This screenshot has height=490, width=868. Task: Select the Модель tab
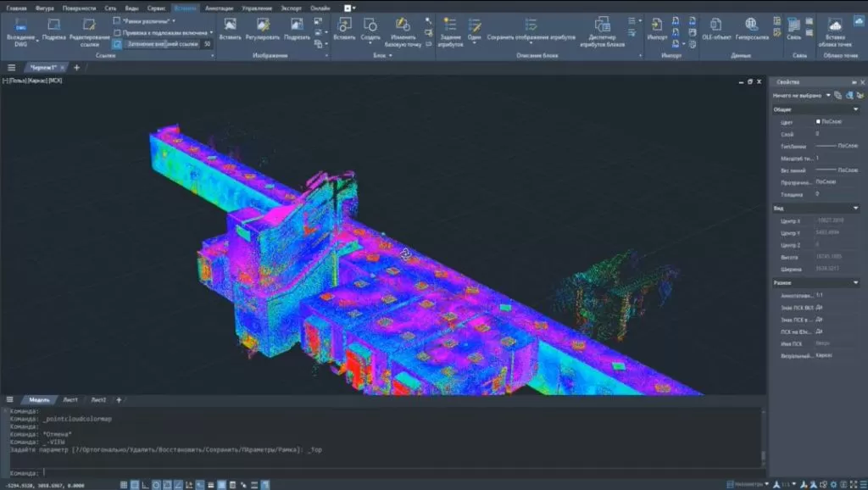[x=39, y=400]
